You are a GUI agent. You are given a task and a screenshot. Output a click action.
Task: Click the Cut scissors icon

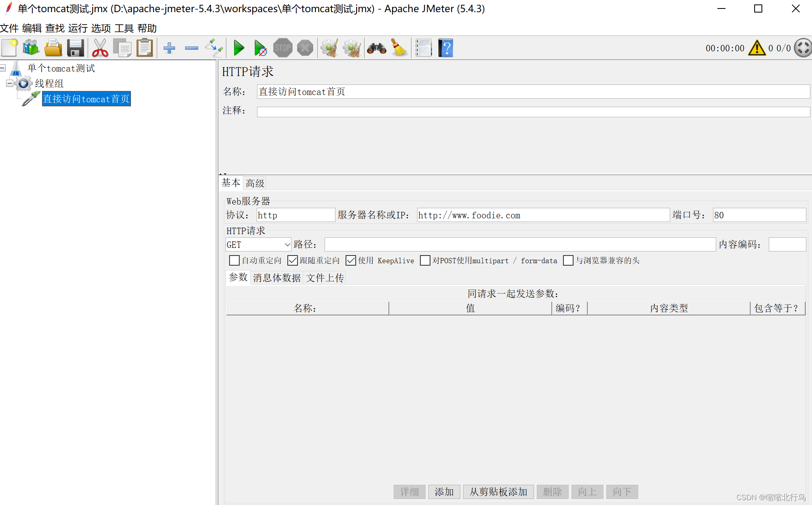point(100,48)
